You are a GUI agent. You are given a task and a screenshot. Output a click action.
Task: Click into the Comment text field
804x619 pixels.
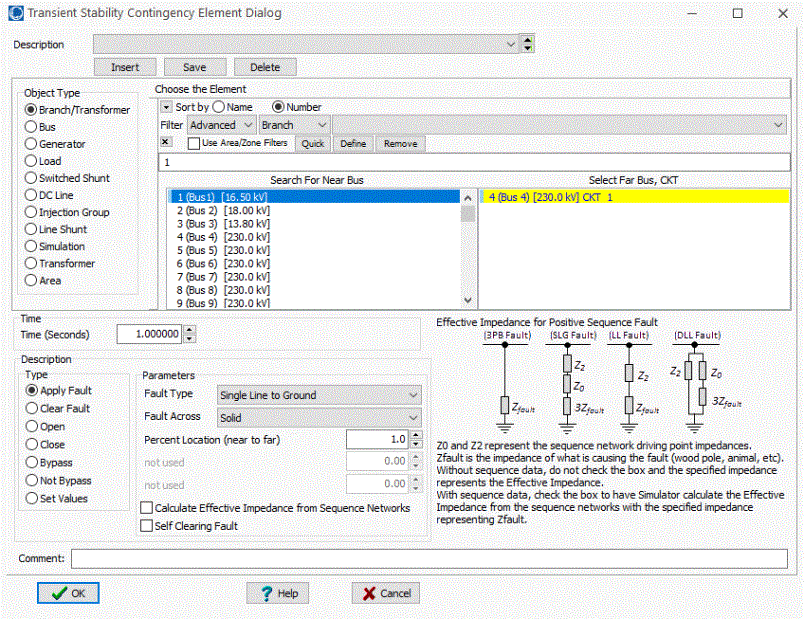click(x=429, y=558)
